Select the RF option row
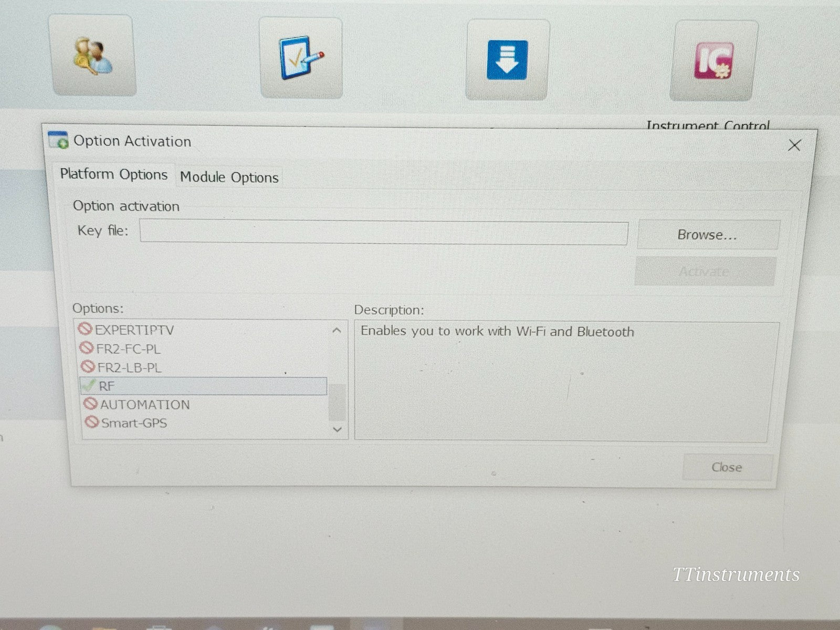 coord(204,386)
